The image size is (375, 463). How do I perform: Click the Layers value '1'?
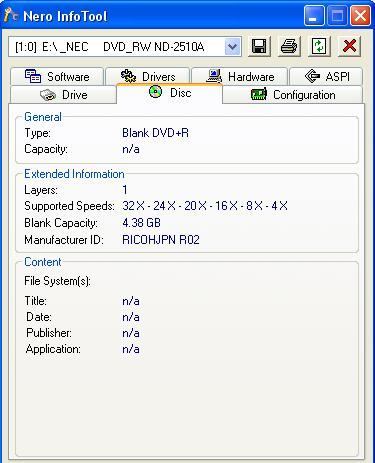coord(125,190)
